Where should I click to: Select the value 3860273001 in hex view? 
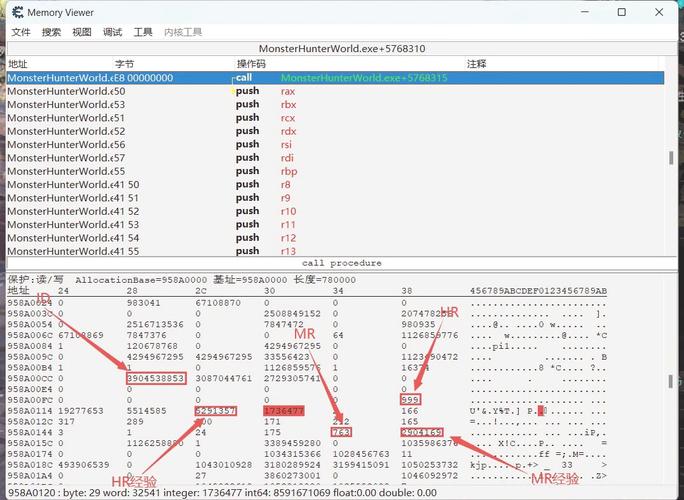[292, 475]
